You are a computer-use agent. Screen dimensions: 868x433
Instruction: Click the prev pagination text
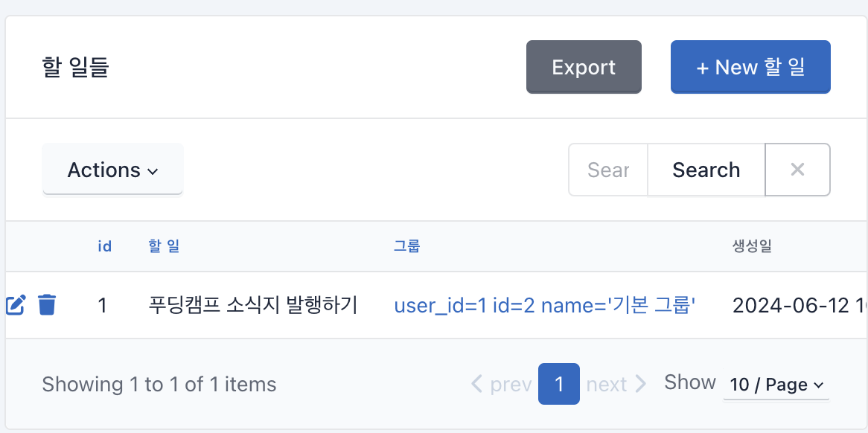pyautogui.click(x=511, y=385)
